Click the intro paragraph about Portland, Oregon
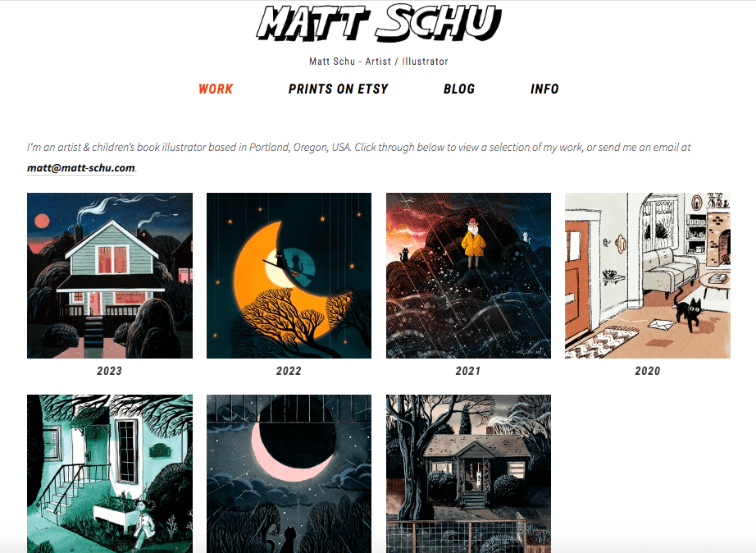 [358, 158]
